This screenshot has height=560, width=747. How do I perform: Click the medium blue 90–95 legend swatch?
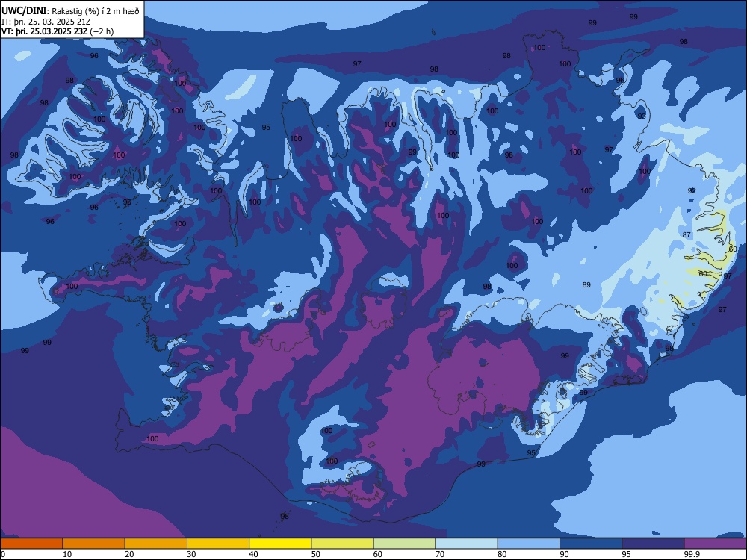tap(591, 544)
